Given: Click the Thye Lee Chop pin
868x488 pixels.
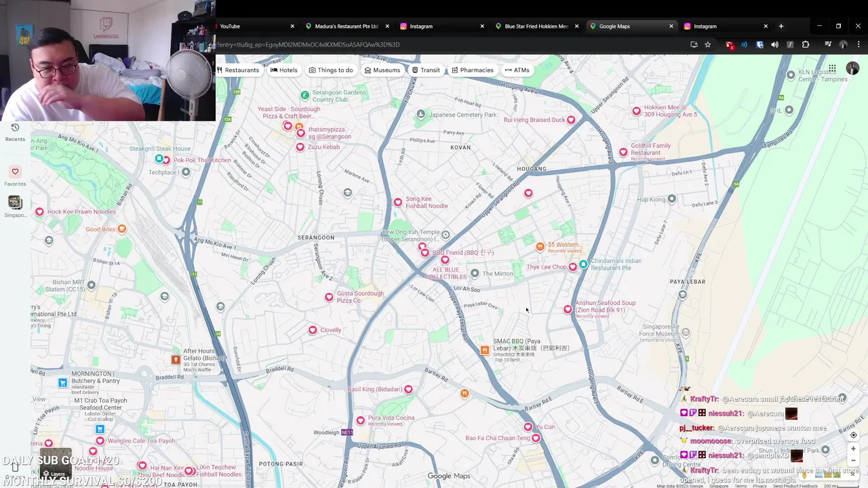Looking at the screenshot, I should pos(573,267).
